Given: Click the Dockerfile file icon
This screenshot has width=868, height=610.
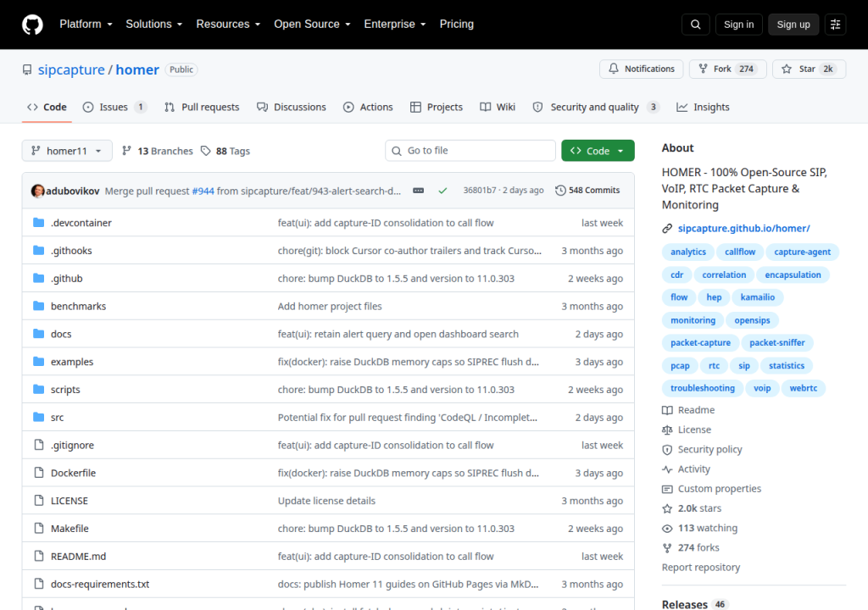Looking at the screenshot, I should tap(39, 473).
